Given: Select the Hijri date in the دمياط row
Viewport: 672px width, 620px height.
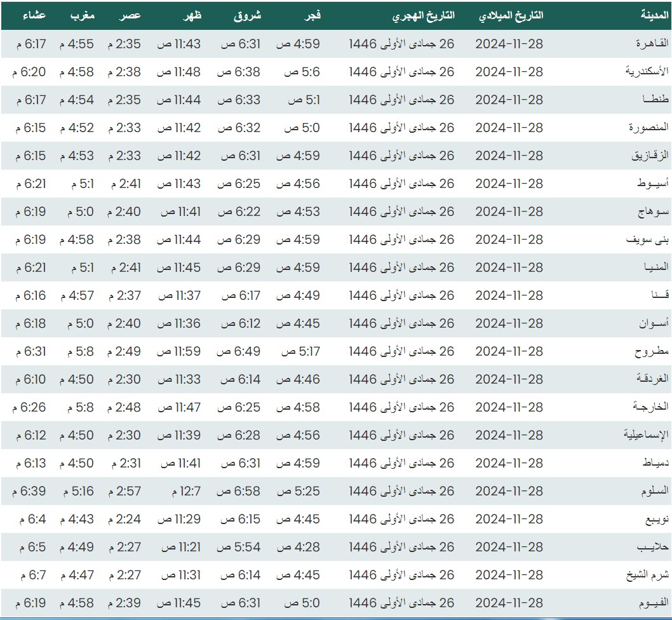Looking at the screenshot, I should click(401, 463).
